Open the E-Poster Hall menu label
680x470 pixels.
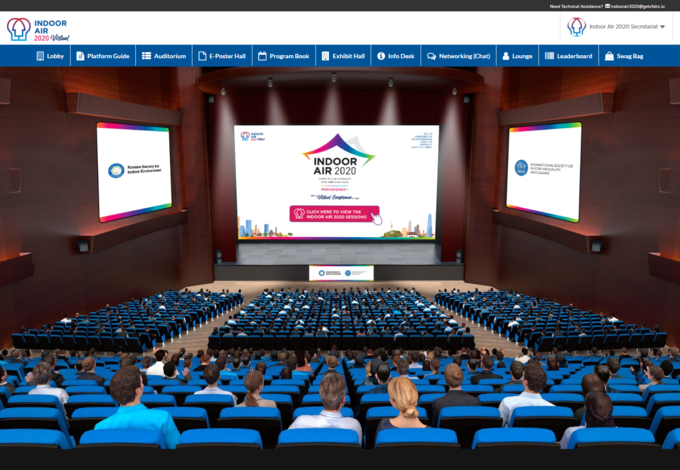[227, 56]
